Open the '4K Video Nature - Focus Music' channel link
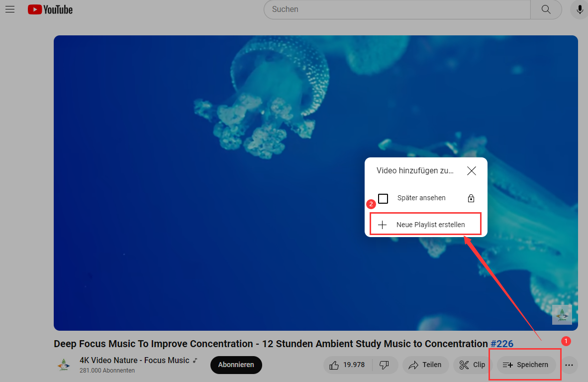This screenshot has height=382, width=588. [134, 360]
